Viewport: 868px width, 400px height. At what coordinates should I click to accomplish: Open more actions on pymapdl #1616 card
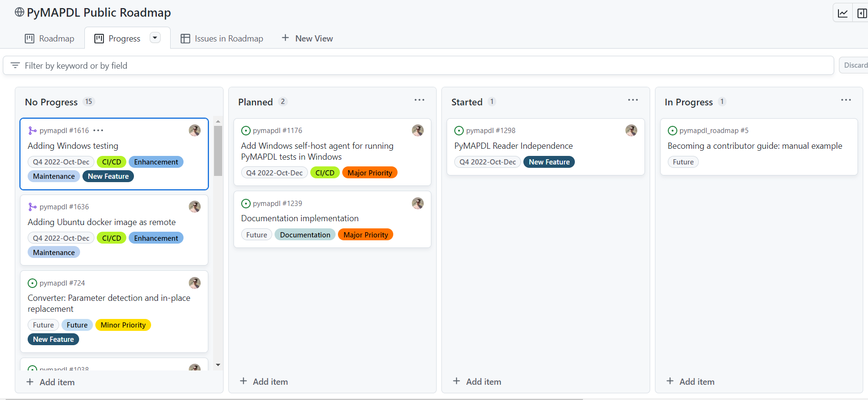point(98,131)
